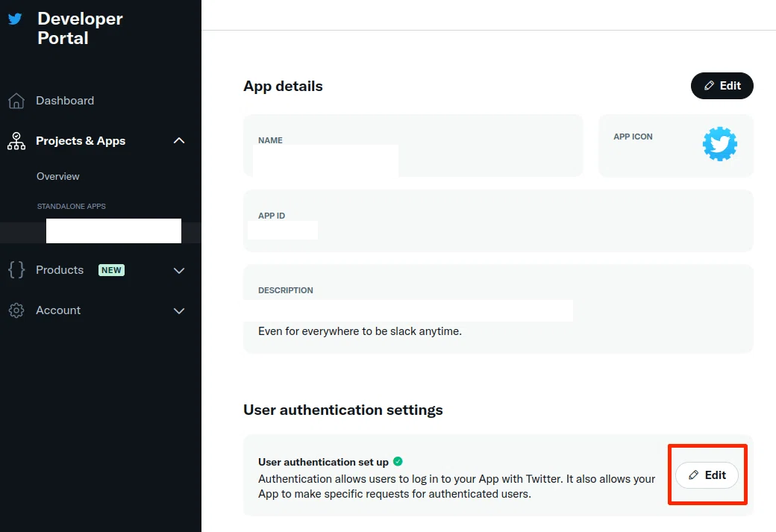Edit user authentication settings
This screenshot has width=776, height=532.
pyautogui.click(x=707, y=475)
